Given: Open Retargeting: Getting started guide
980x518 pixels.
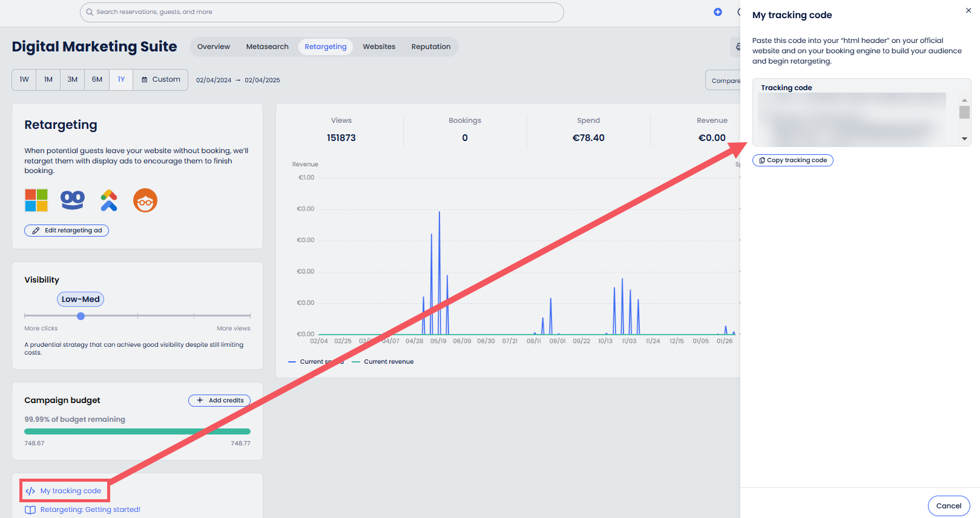Looking at the screenshot, I should pyautogui.click(x=90, y=510).
